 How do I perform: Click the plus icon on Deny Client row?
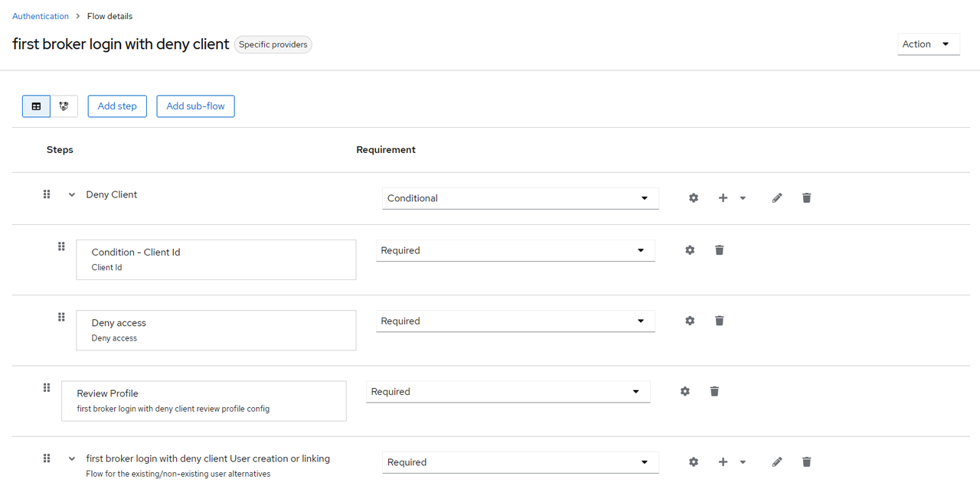click(x=723, y=198)
